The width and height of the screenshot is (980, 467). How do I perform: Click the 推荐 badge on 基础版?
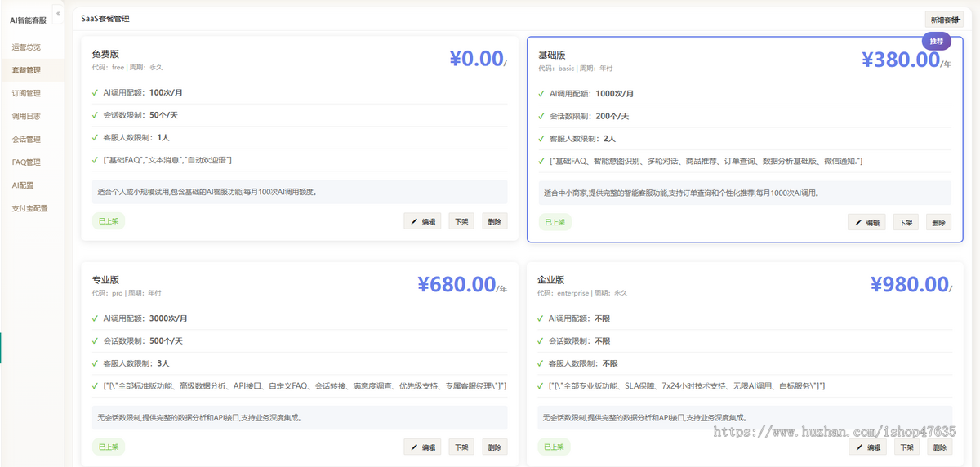(936, 41)
